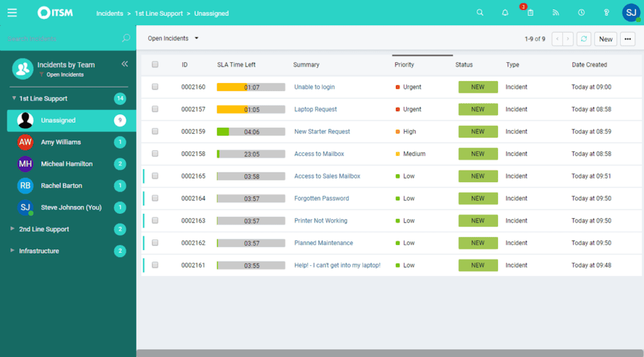644x357 pixels.
Task: Open the tasks clipboard icon with red badge
Action: pos(530,13)
